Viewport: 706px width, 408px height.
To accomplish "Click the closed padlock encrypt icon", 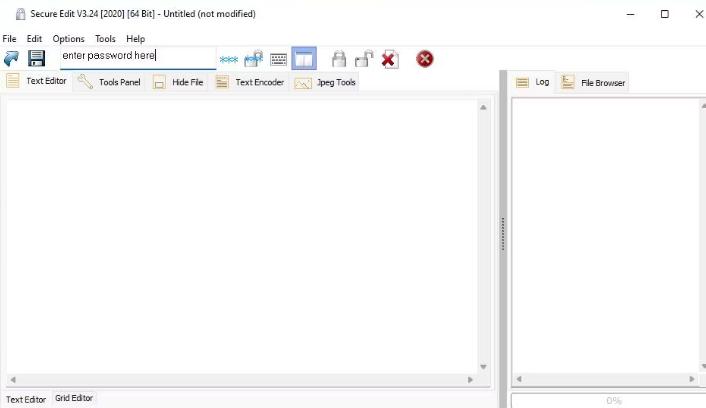I will pos(339,59).
